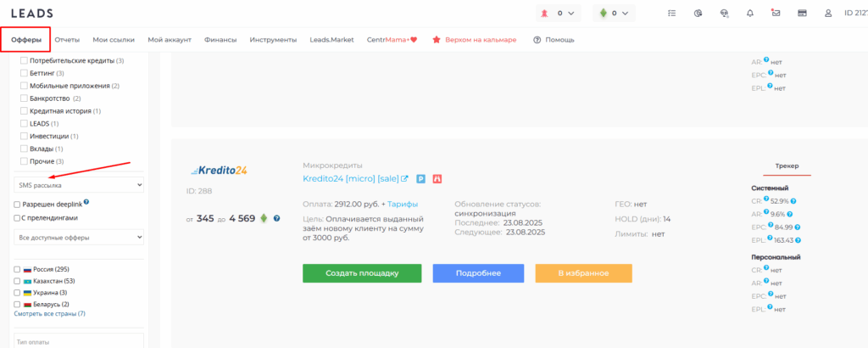
Task: Open the Отчеты menu item
Action: point(67,40)
